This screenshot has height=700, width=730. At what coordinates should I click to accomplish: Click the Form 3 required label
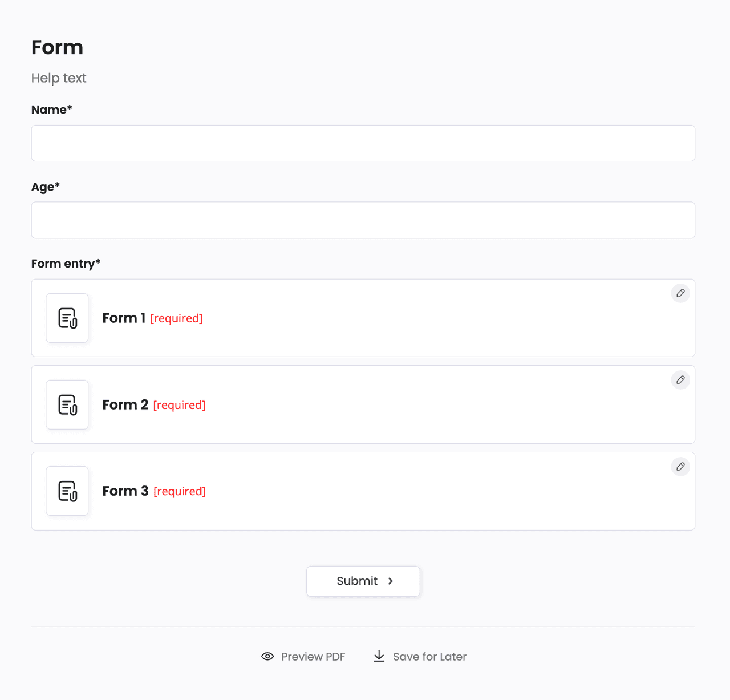(180, 491)
